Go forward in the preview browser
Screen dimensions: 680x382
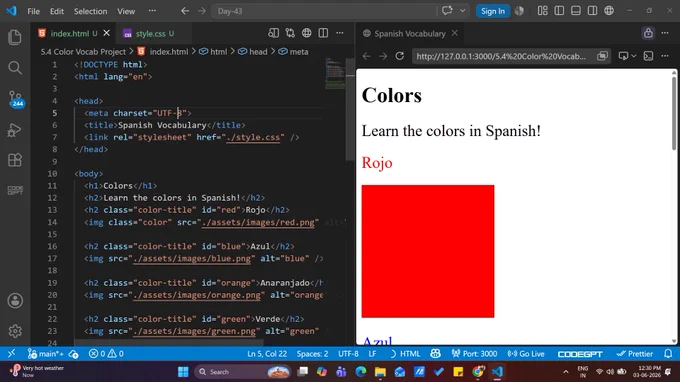point(383,56)
